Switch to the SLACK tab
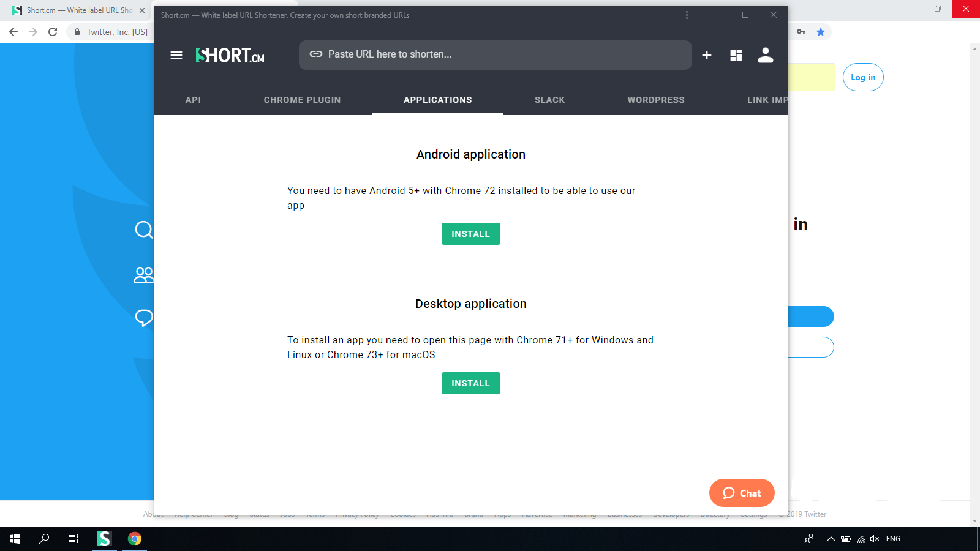The width and height of the screenshot is (980, 551). click(x=549, y=100)
